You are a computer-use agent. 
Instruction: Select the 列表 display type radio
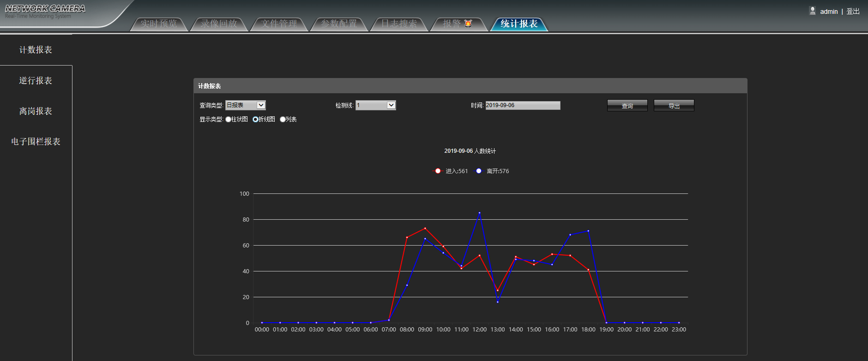coord(283,120)
